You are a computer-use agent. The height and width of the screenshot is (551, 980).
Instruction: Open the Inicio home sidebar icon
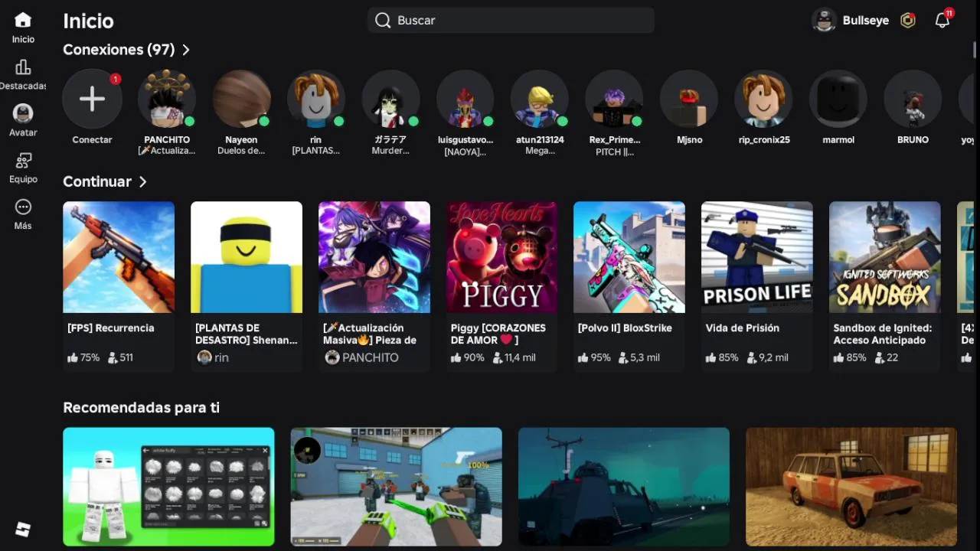(x=23, y=20)
